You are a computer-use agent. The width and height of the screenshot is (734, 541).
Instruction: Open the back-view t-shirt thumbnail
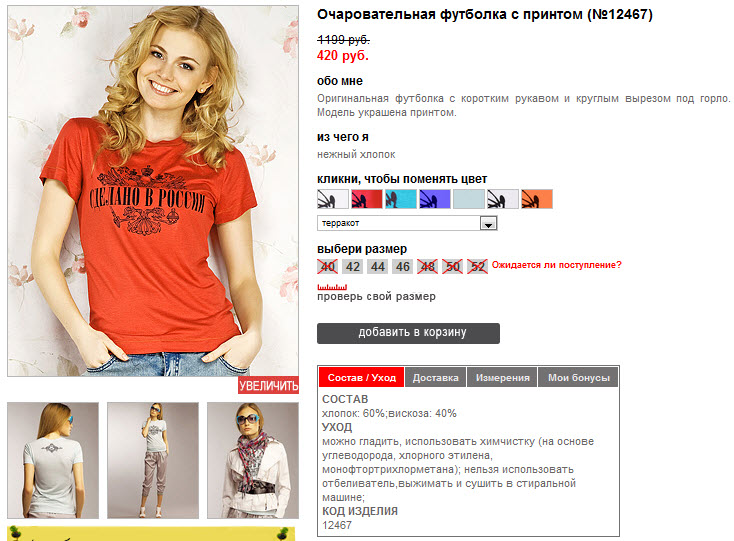click(x=53, y=461)
